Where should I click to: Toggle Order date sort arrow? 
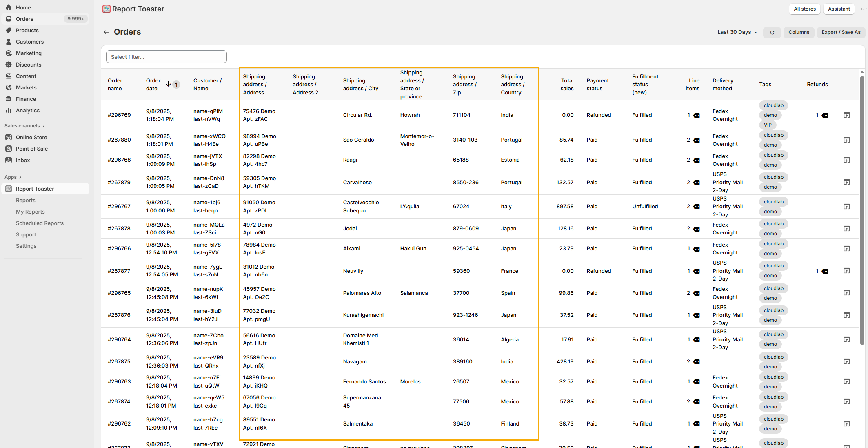[x=168, y=84]
